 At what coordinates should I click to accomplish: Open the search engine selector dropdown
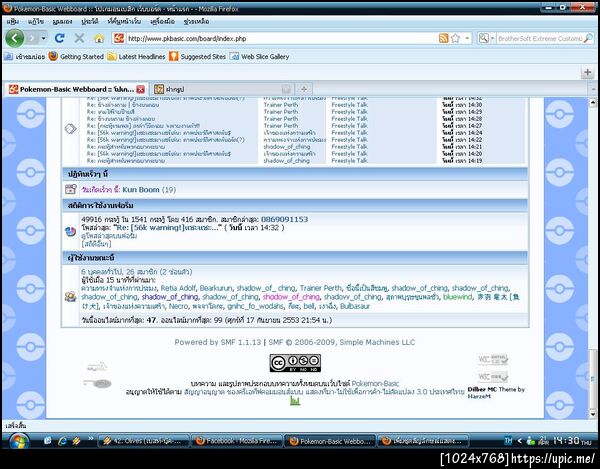(x=486, y=38)
